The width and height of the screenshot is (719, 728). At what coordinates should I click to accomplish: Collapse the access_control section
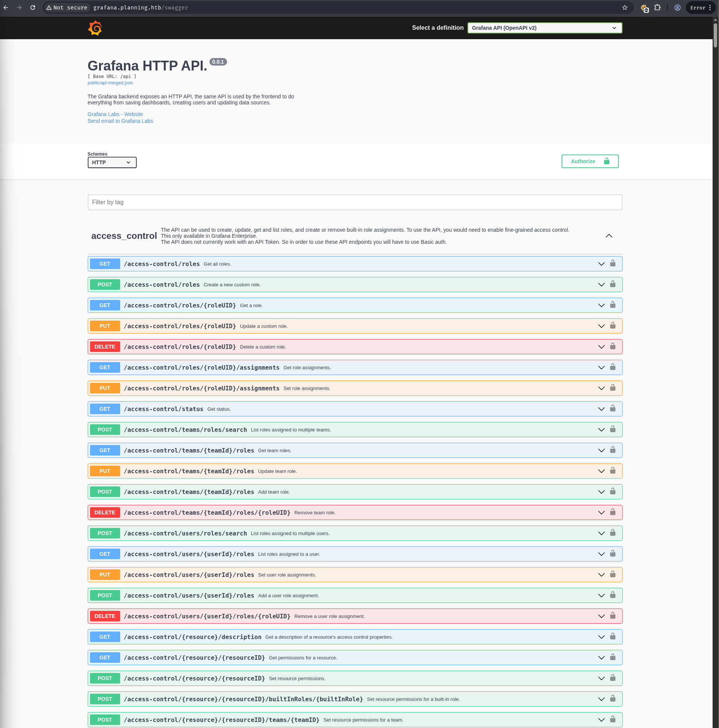click(609, 236)
